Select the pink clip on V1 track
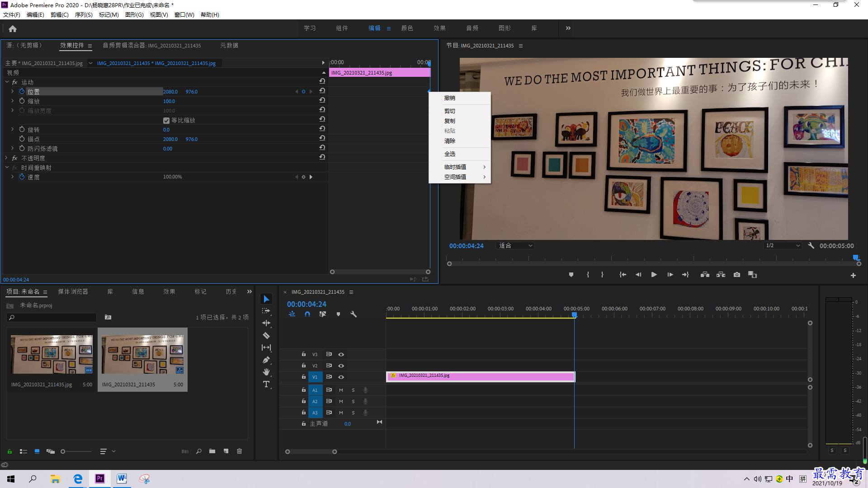The width and height of the screenshot is (868, 488). tap(480, 376)
